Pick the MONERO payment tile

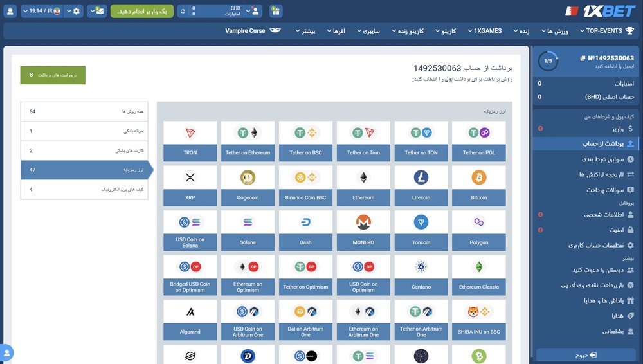coord(363,228)
